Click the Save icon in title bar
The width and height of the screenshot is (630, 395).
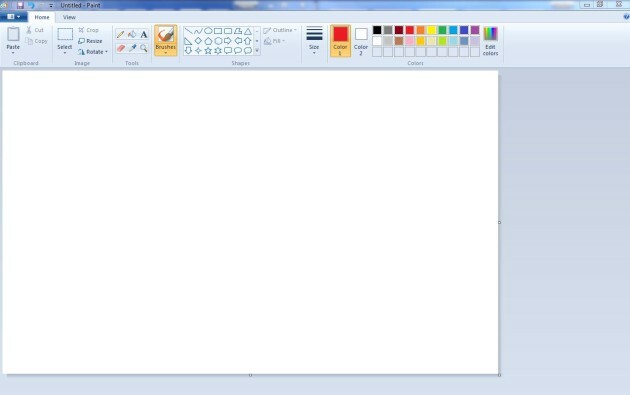click(x=20, y=5)
